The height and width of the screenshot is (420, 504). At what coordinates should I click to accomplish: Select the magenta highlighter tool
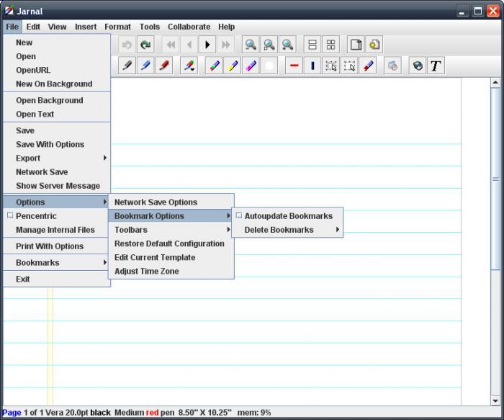[251, 66]
